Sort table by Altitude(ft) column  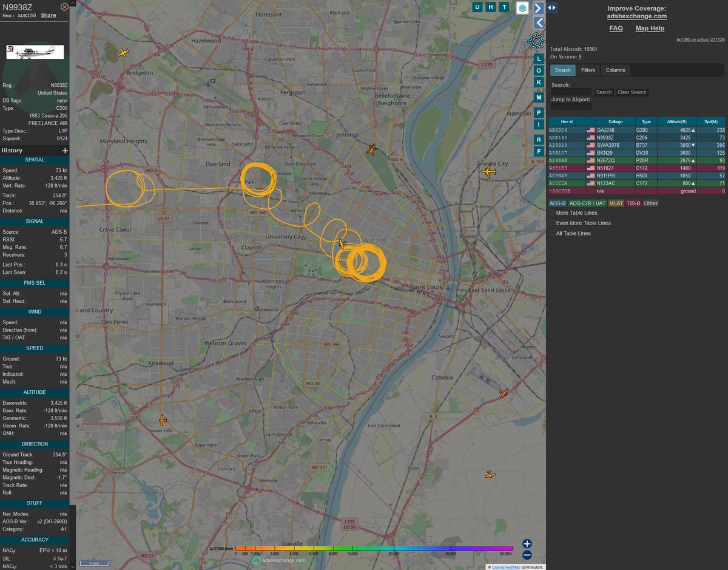[676, 122]
